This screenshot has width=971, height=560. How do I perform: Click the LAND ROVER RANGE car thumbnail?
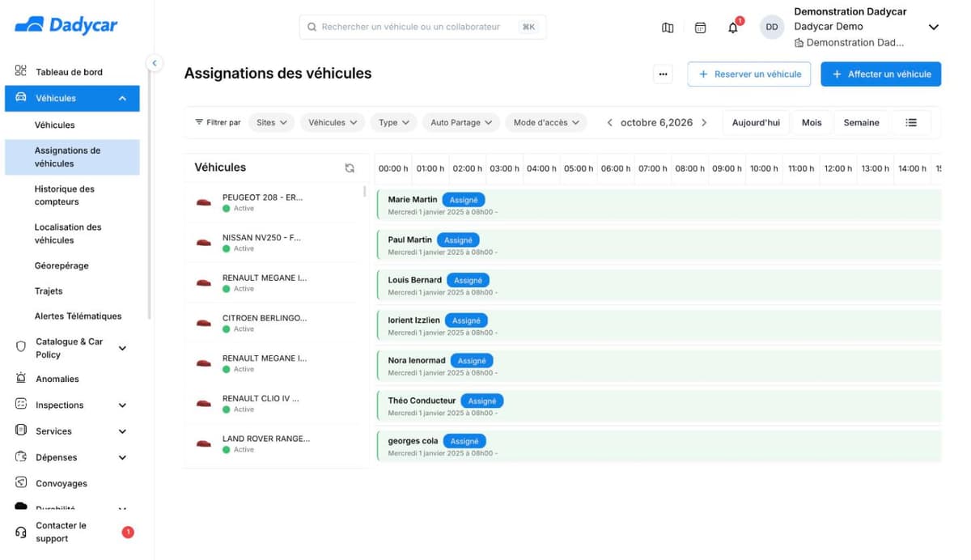[204, 443]
